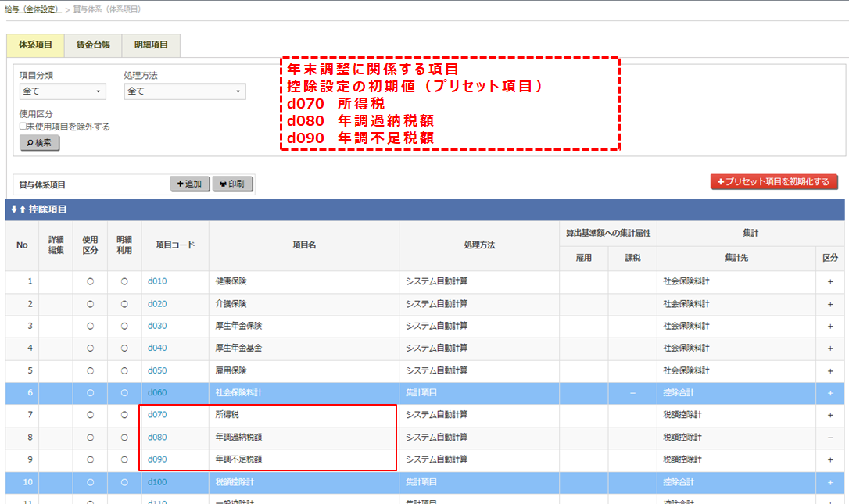This screenshot has height=504, width=849.
Task: Open item code d070 所得税 link
Action: pyautogui.click(x=157, y=415)
